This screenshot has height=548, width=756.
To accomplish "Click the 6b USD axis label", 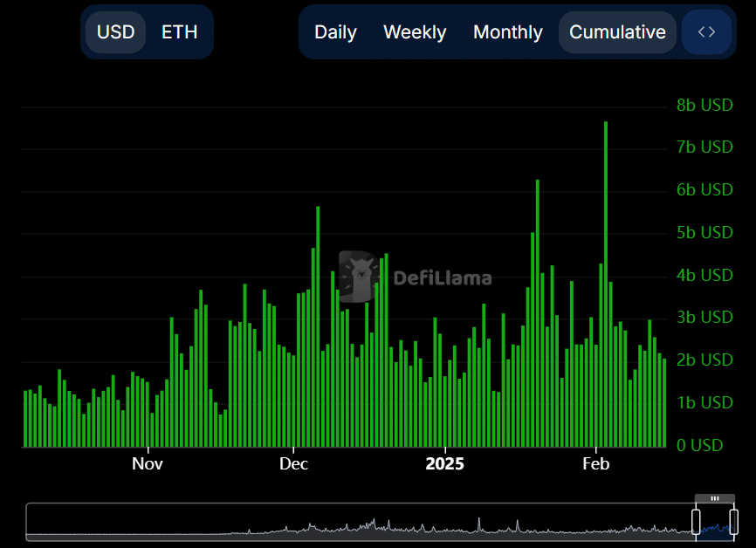I will [x=704, y=190].
